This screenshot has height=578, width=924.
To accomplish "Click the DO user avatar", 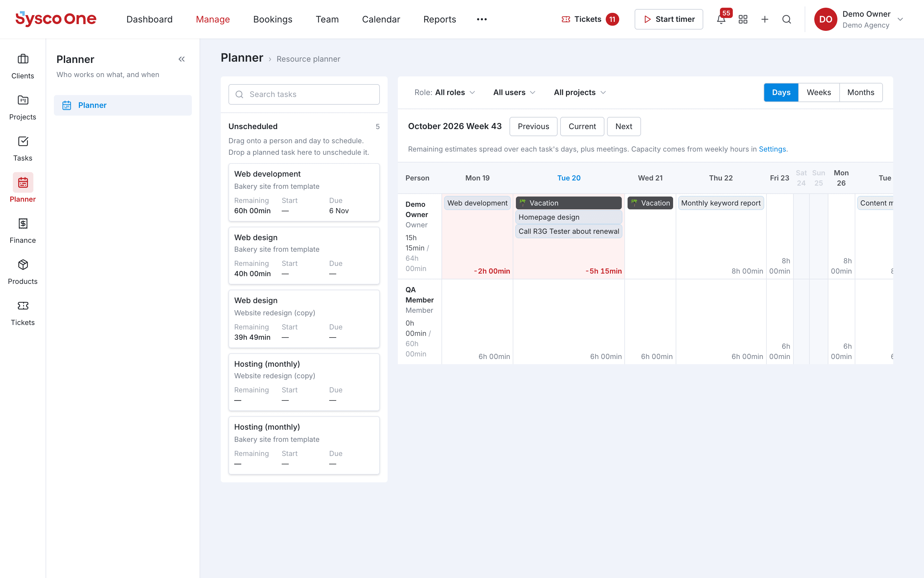I will [x=826, y=19].
